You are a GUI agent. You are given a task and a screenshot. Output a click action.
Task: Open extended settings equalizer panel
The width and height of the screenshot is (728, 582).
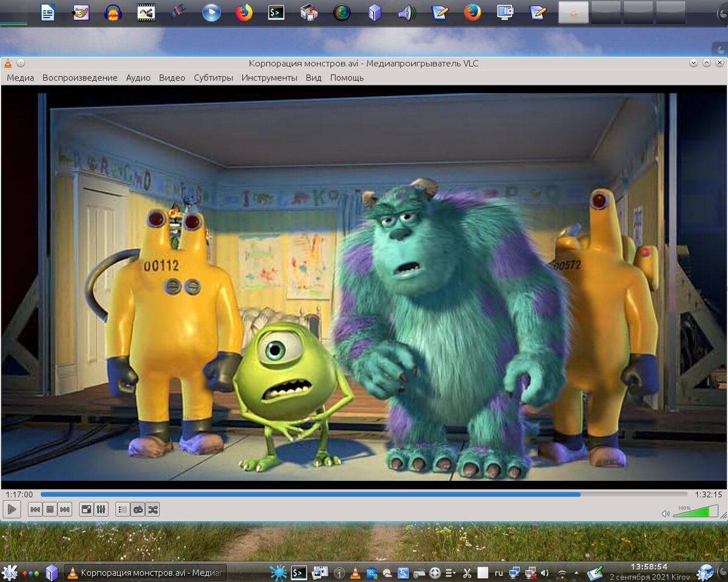(x=101, y=509)
